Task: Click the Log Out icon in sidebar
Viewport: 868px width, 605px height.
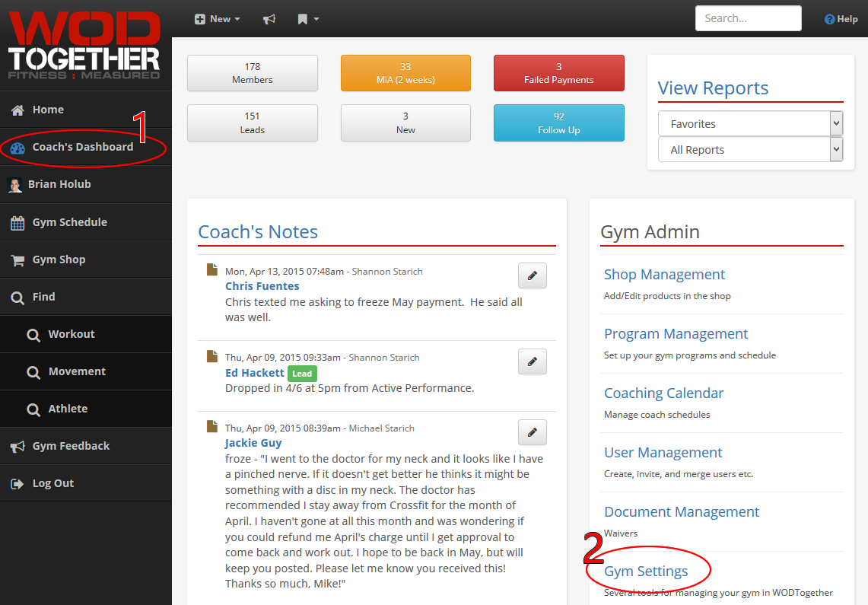Action: (x=17, y=484)
